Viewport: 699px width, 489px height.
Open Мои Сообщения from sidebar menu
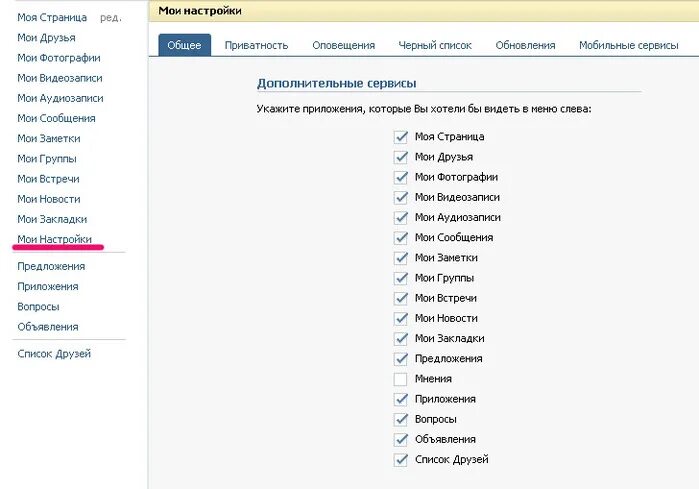[56, 119]
